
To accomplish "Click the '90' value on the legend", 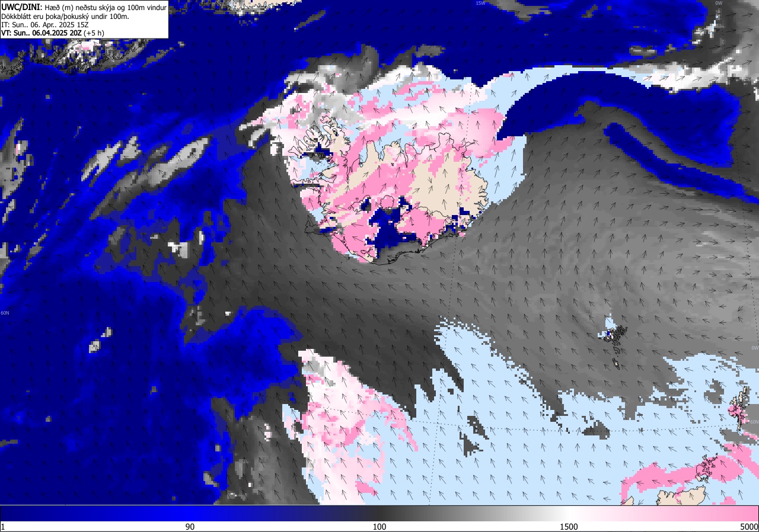I will click(x=190, y=527).
